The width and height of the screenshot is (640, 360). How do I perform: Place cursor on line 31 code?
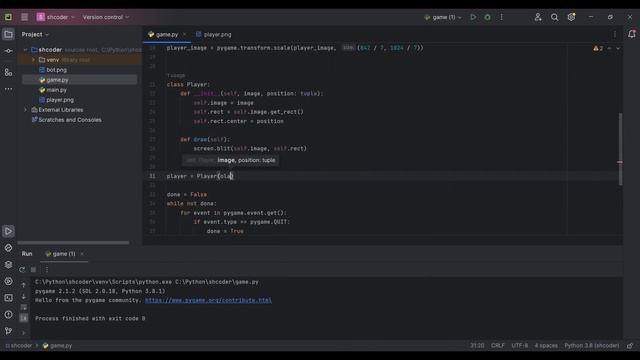click(x=200, y=176)
